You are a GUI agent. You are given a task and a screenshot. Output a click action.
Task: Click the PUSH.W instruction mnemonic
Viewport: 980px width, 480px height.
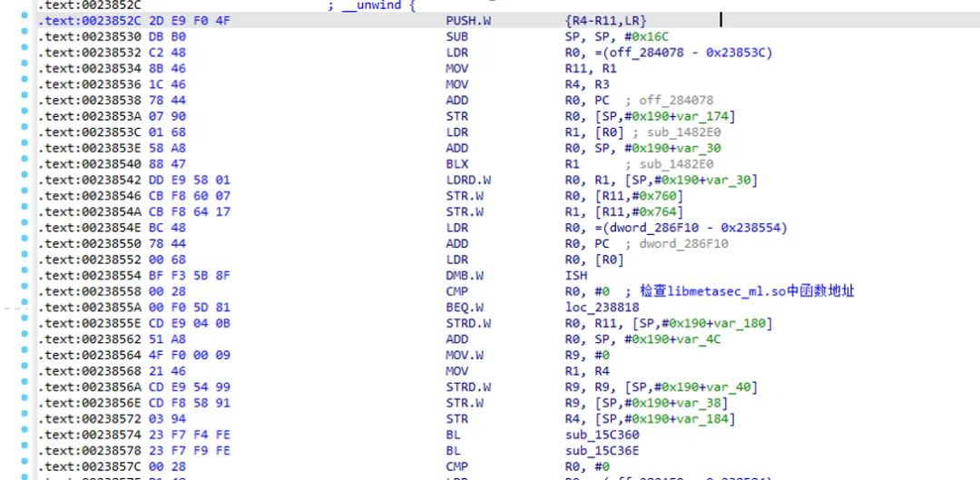click(468, 21)
